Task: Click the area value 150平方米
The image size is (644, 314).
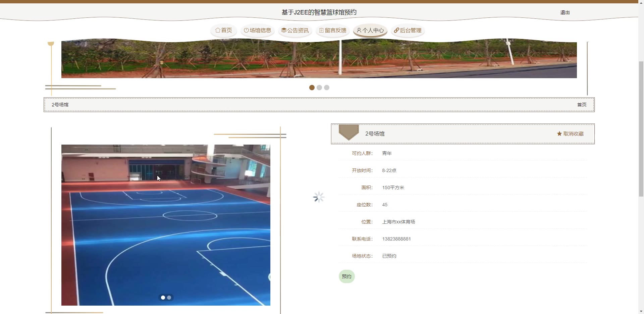Action: coord(393,188)
